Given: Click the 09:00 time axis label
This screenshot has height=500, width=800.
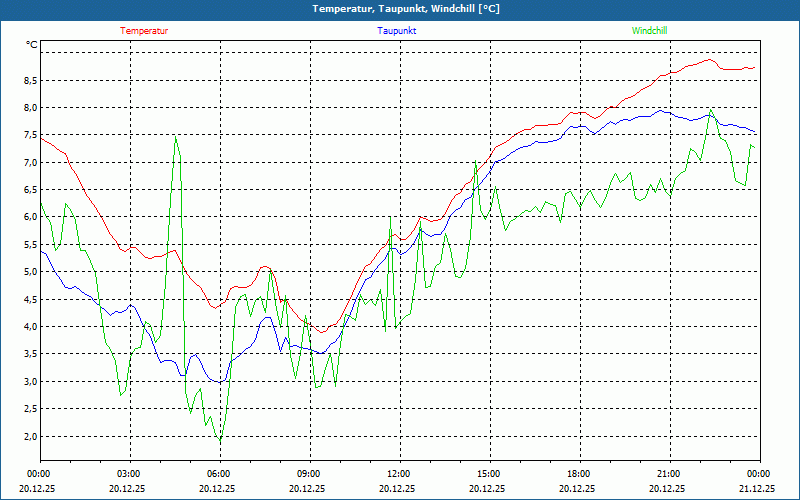Looking at the screenshot, I should (310, 474).
